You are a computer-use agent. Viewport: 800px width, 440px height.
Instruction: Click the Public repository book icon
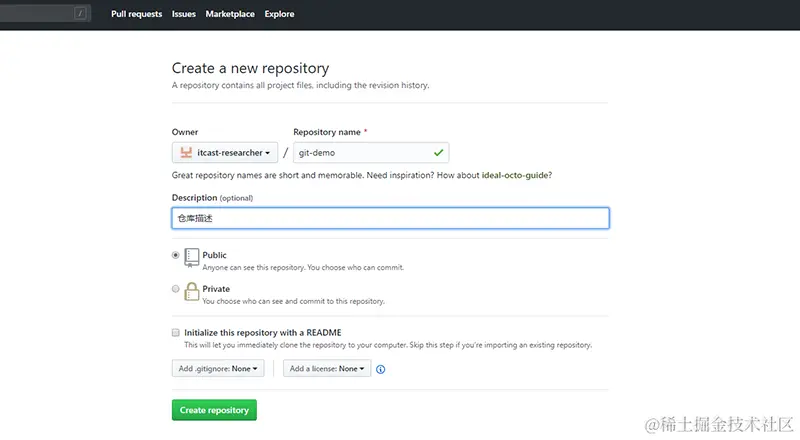(192, 258)
